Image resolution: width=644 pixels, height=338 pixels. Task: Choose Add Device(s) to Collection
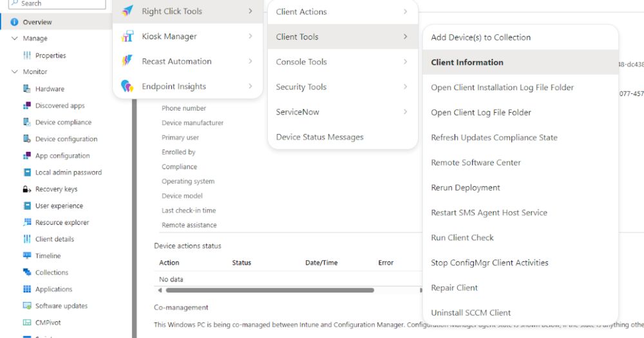coord(520,37)
